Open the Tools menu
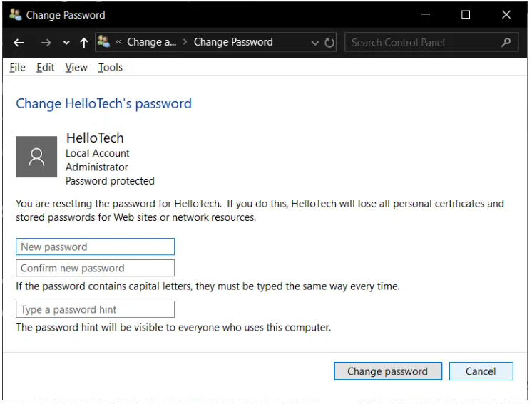This screenshot has height=404, width=532. click(x=111, y=68)
